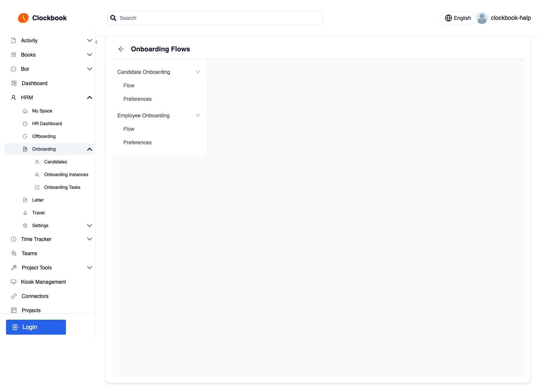Click the Projects board icon
This screenshot has height=392, width=540.
pyautogui.click(x=14, y=310)
